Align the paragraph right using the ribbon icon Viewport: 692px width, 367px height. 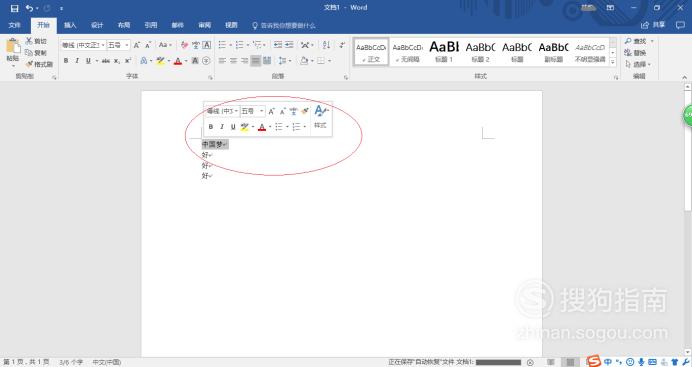point(244,61)
